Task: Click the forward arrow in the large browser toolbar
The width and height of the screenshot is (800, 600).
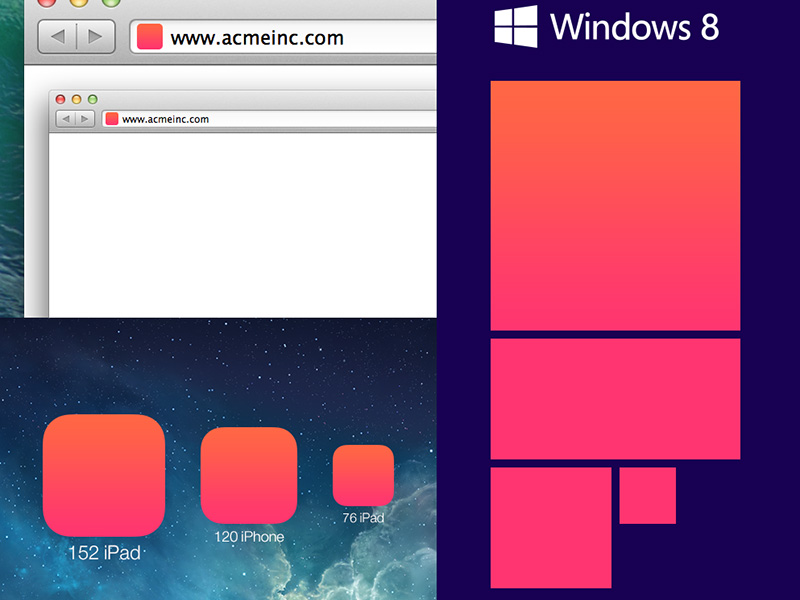Action: (94, 37)
